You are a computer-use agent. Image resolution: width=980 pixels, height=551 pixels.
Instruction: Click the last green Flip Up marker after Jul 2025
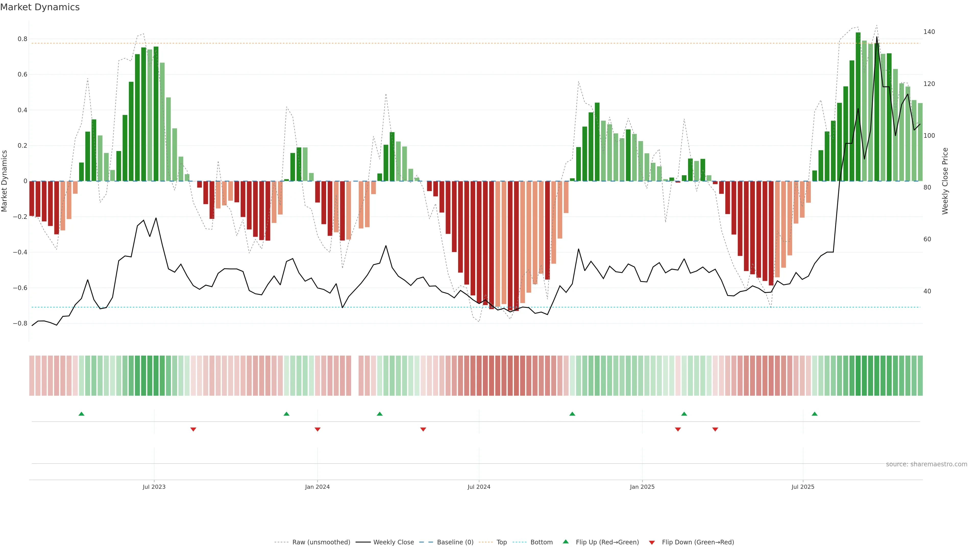pos(815,414)
